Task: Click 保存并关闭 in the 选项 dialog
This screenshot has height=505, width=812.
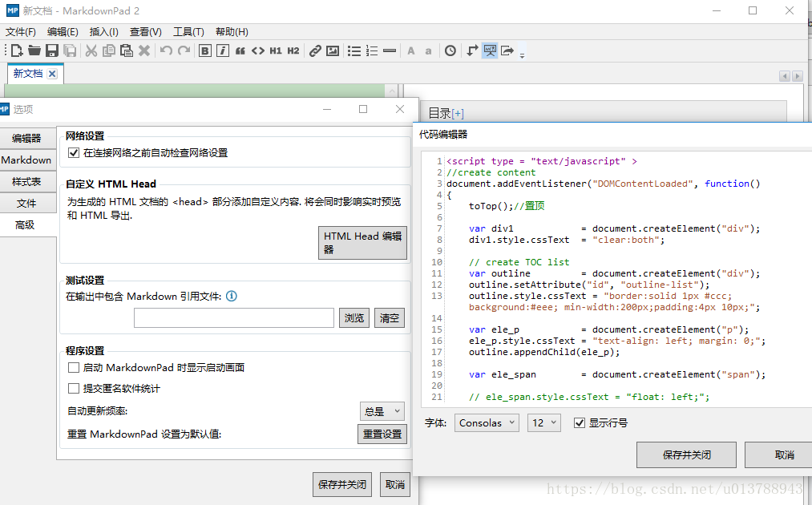Action: 342,485
